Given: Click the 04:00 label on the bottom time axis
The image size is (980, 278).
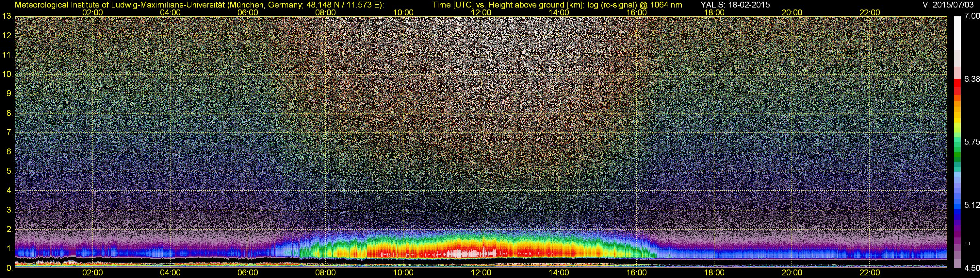Looking at the screenshot, I should (170, 273).
